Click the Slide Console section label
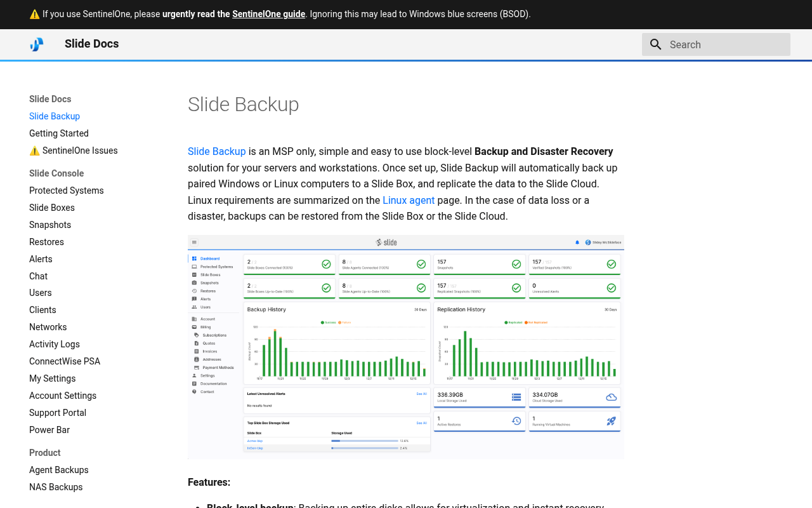 (x=56, y=173)
